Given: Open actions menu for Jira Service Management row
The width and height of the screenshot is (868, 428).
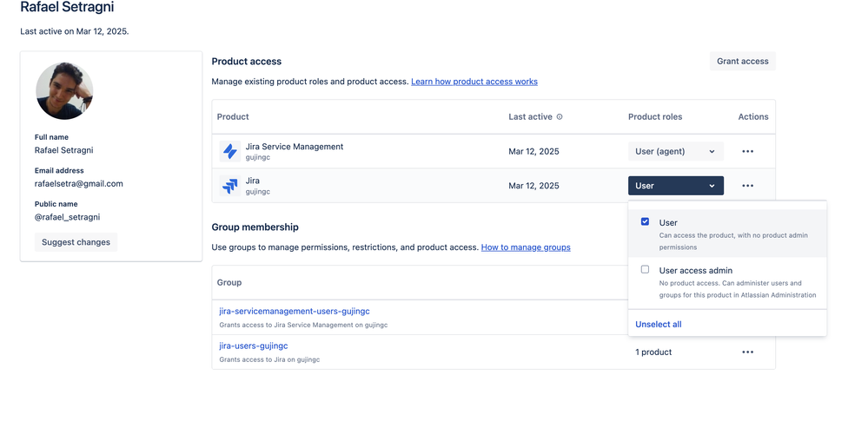Looking at the screenshot, I should (x=748, y=152).
